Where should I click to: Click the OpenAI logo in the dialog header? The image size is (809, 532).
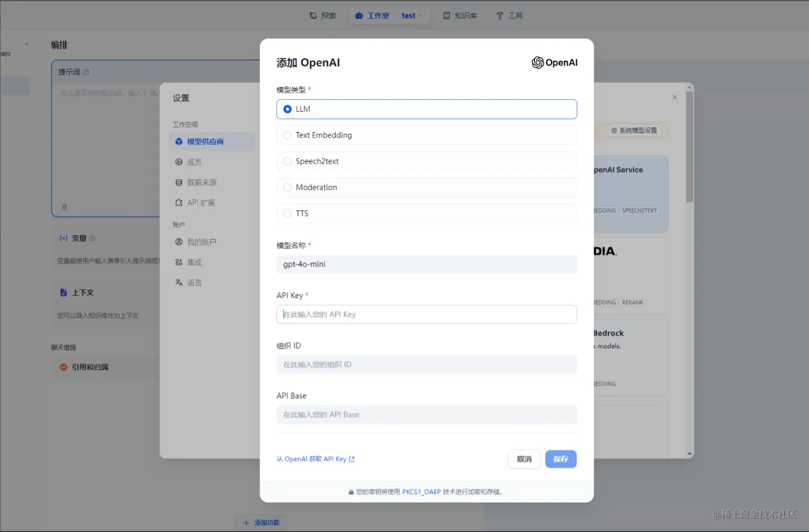(554, 62)
